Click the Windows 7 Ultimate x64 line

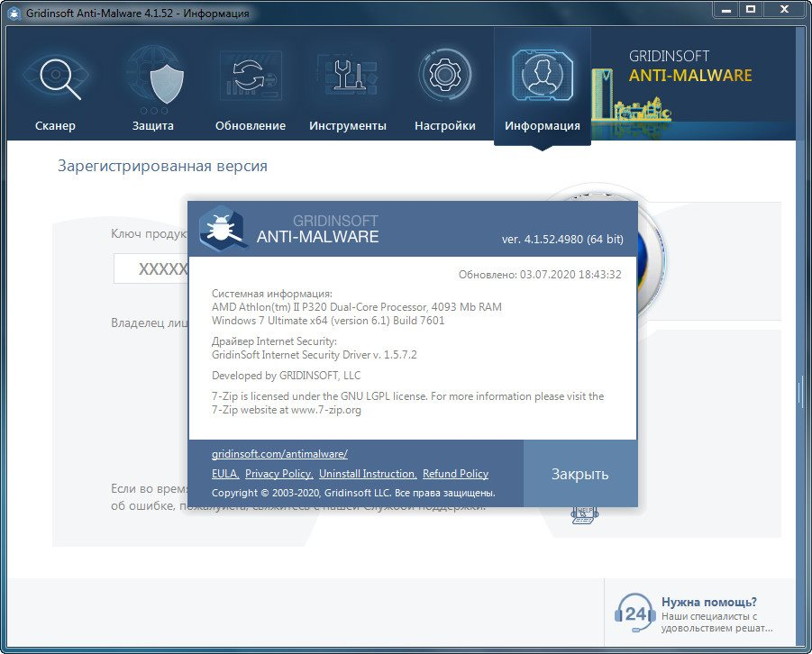tap(328, 321)
